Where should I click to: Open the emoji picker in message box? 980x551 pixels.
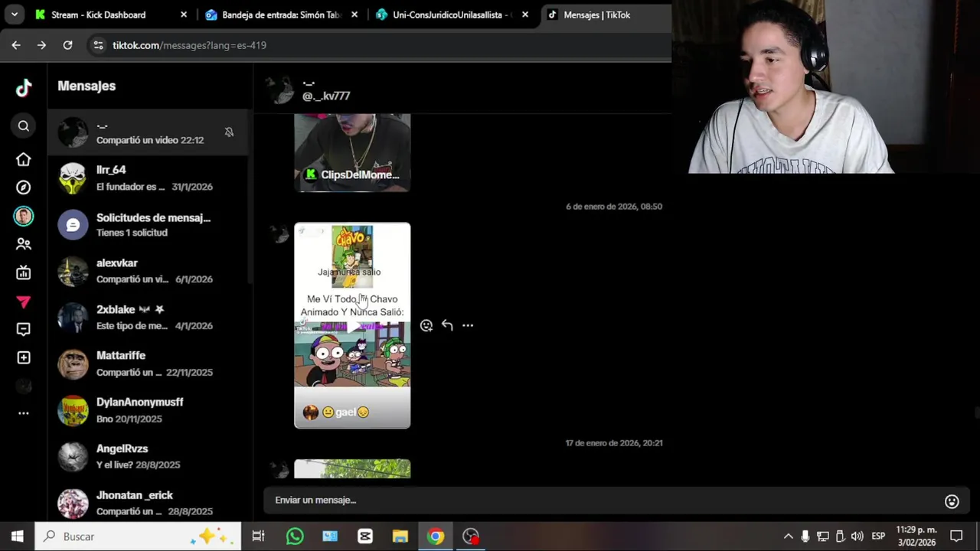952,501
